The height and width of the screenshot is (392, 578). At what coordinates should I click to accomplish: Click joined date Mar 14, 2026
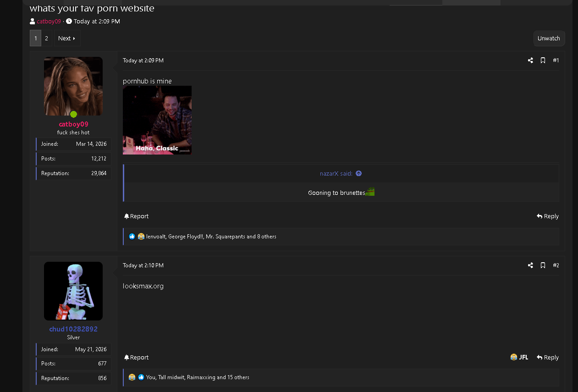click(91, 144)
